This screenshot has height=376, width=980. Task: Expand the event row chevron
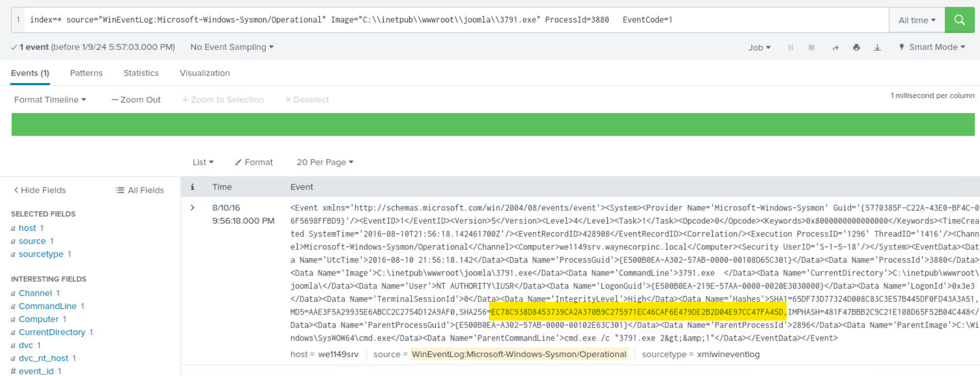[x=192, y=208]
